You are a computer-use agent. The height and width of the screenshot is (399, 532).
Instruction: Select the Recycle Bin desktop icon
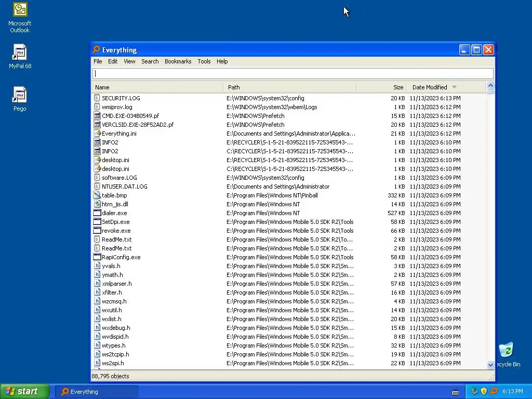click(507, 355)
